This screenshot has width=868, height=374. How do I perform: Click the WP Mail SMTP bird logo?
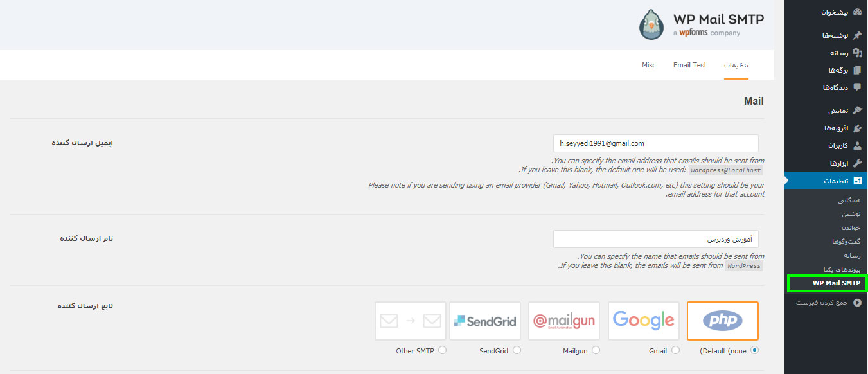coord(651,24)
